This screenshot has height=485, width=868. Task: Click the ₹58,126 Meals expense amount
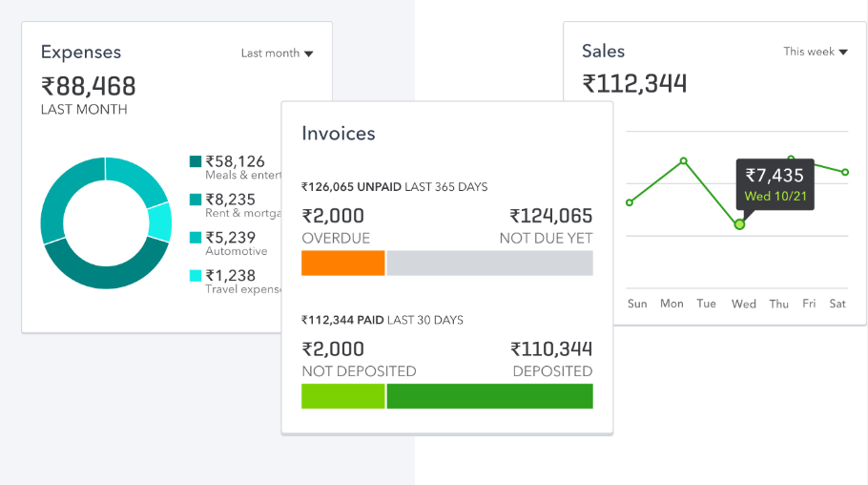coord(235,161)
